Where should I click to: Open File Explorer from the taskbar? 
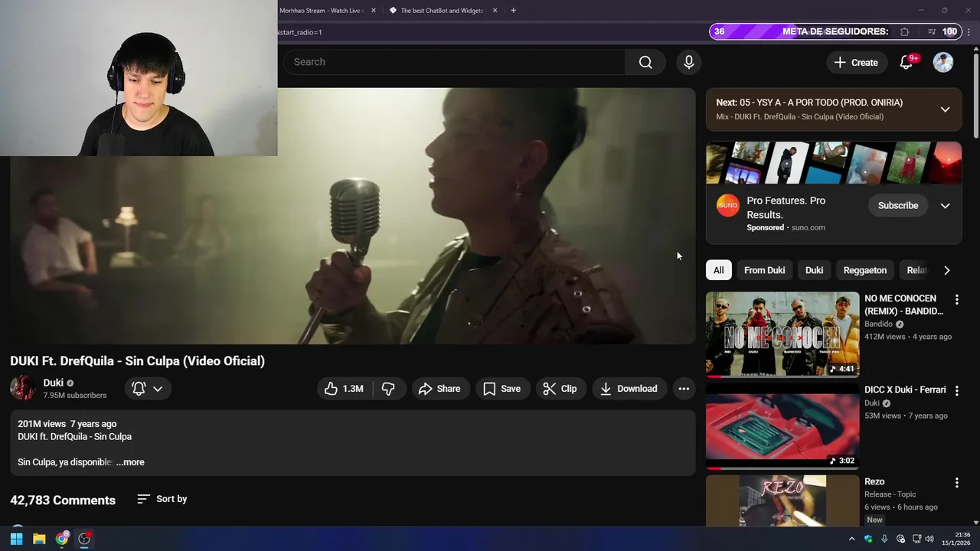pos(39,539)
